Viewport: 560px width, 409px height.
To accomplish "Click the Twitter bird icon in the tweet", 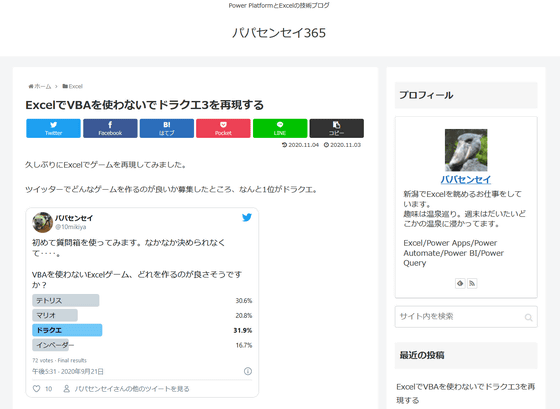I will pos(247,217).
